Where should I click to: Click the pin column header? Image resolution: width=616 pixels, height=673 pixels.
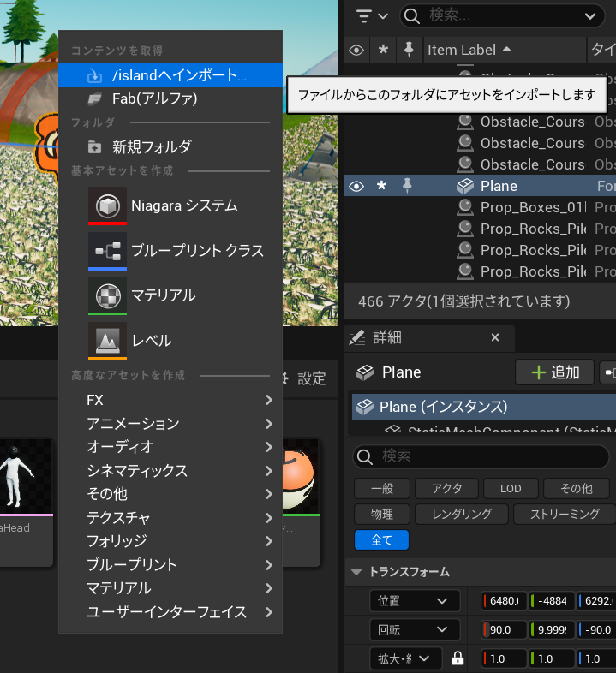(409, 50)
